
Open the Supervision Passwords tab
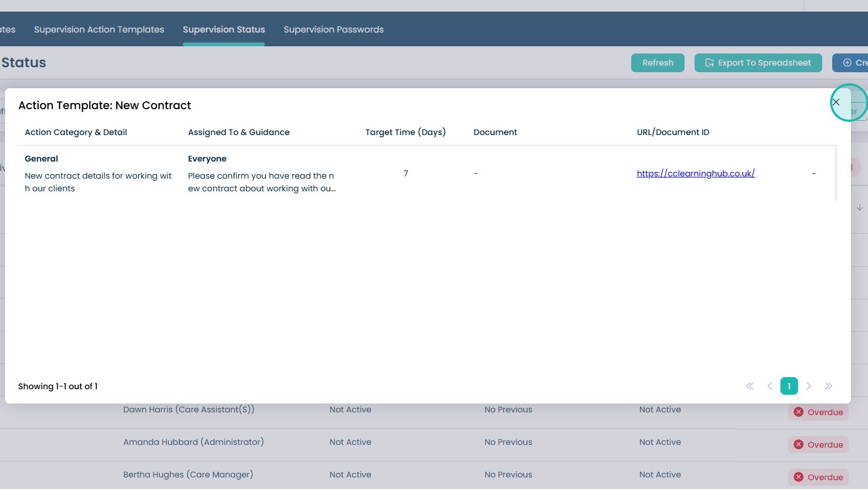point(333,30)
